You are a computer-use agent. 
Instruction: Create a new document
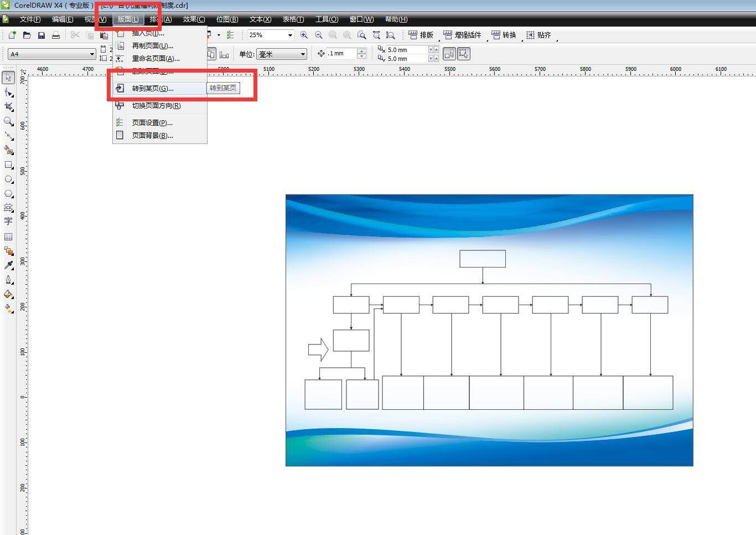pos(12,35)
